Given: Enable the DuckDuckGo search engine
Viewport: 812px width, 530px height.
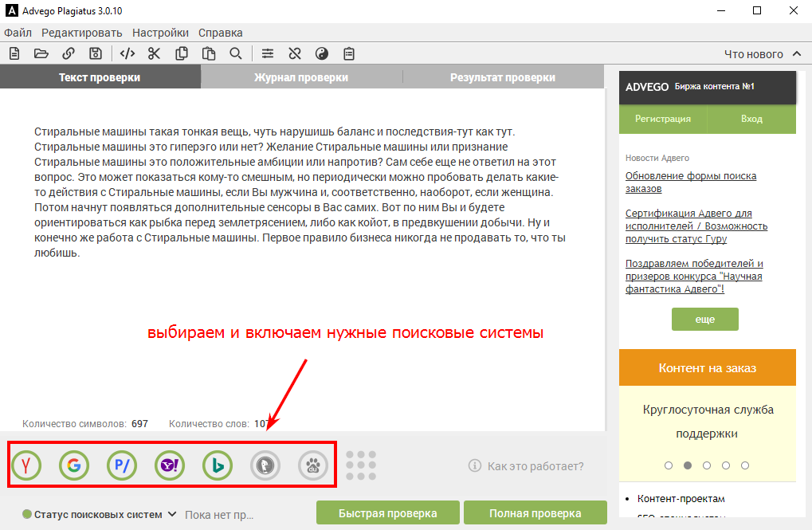Looking at the screenshot, I should 265,465.
